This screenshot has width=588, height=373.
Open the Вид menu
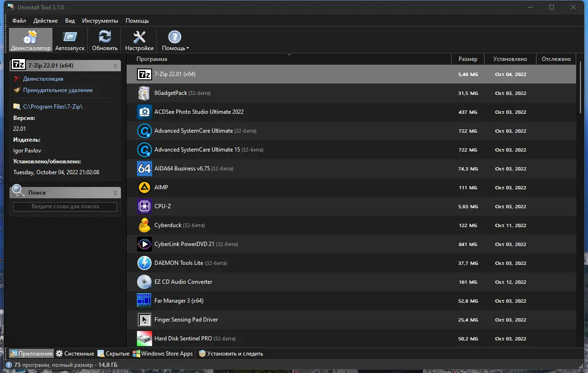(x=70, y=21)
